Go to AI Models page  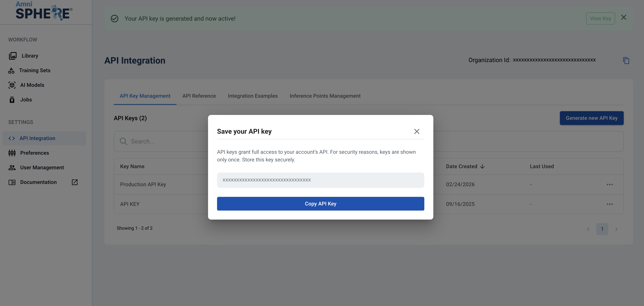point(32,85)
